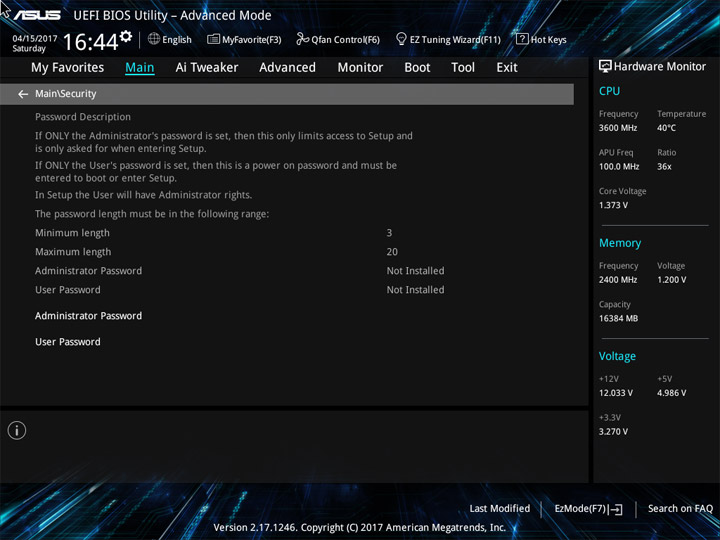The height and width of the screenshot is (540, 720).
Task: Click memory frequency 2400 MHz
Action: [x=618, y=280]
